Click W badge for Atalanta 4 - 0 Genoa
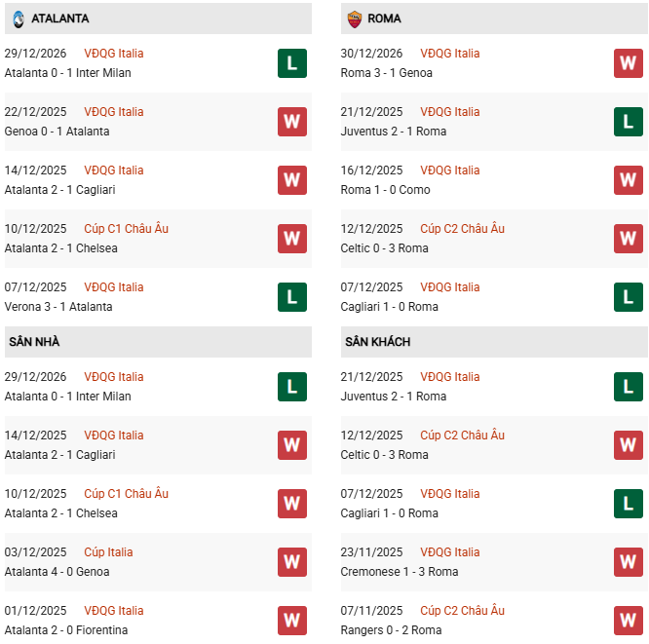649x644 pixels. [291, 562]
